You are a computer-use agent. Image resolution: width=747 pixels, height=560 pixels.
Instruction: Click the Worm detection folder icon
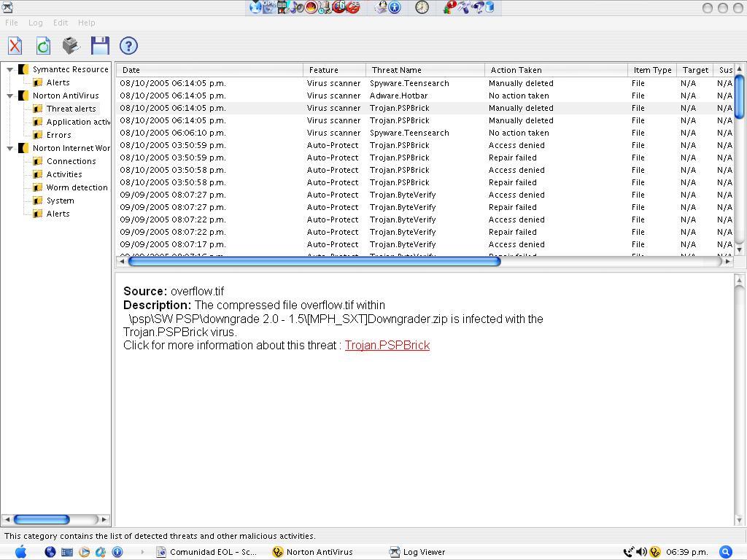[38, 187]
